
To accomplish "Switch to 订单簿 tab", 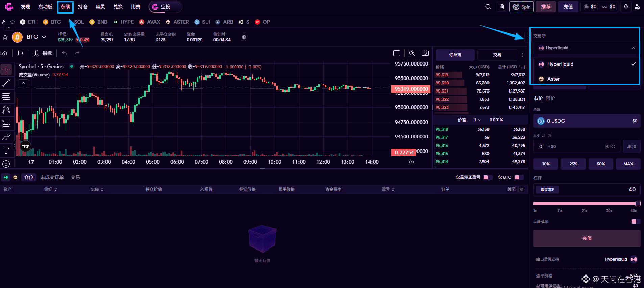I will coord(455,55).
